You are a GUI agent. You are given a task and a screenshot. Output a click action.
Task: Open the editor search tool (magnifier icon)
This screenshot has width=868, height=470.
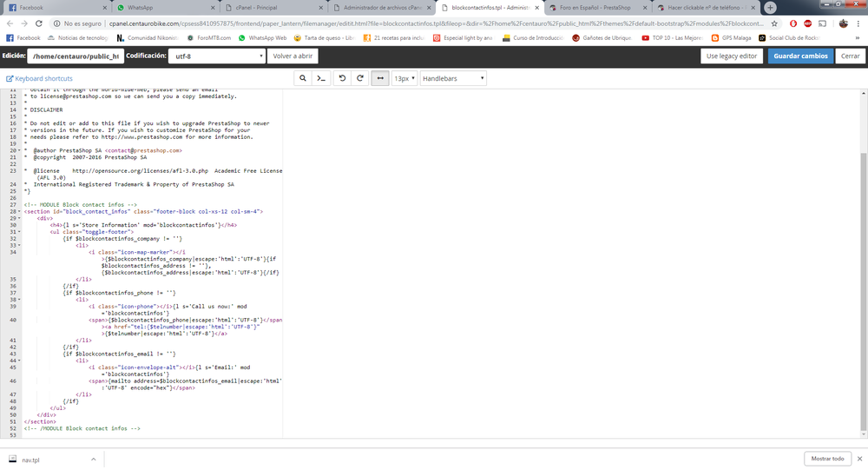click(303, 78)
